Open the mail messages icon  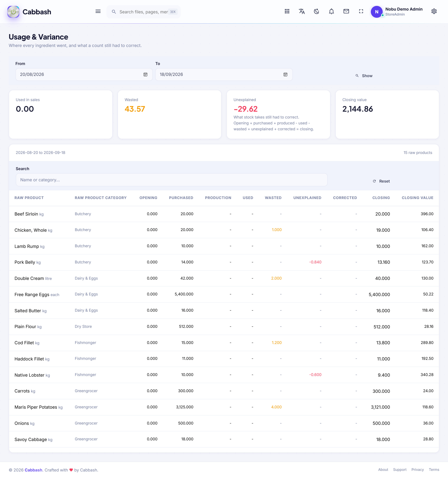pyautogui.click(x=346, y=11)
